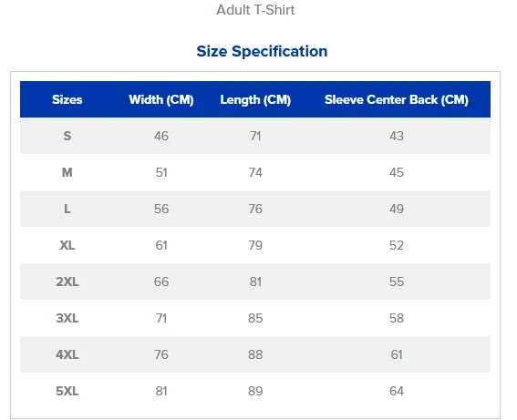
Task: Click the M size row label
Action: 67,172
